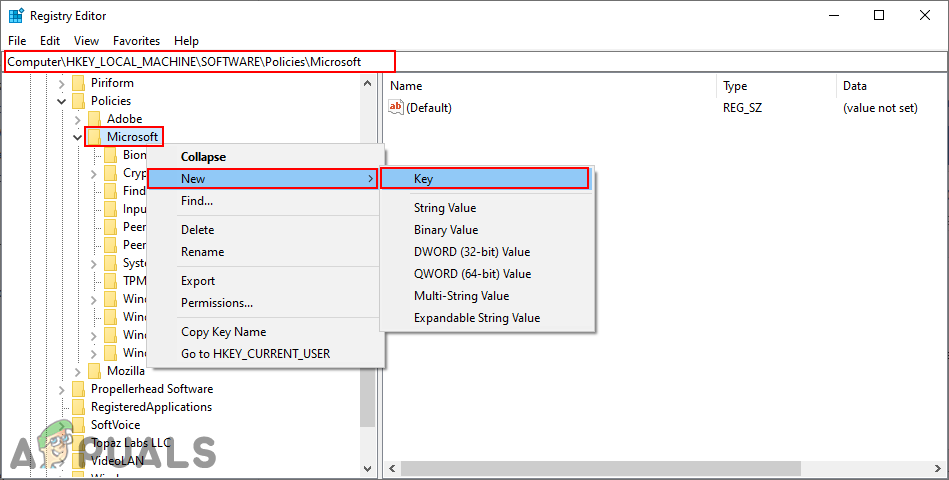The height and width of the screenshot is (480, 949).
Task: Select the Policies key in the tree
Action: pos(111,100)
